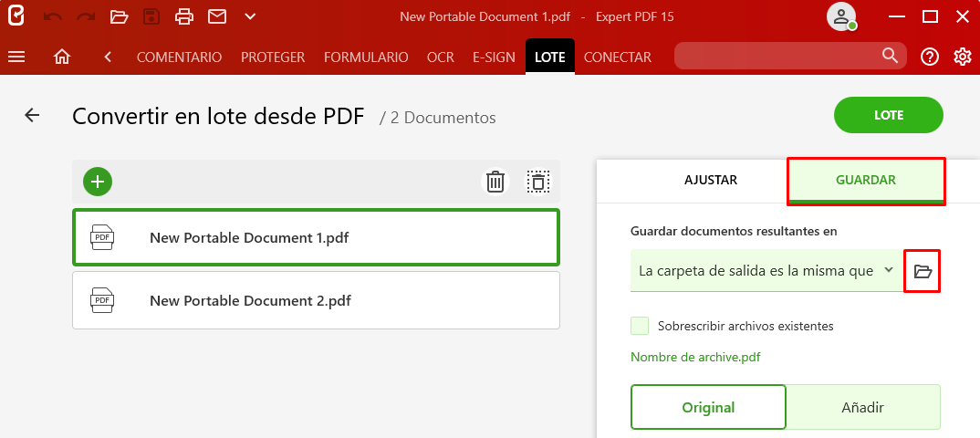Open the OCR ribbon tab
Image resolution: width=980 pixels, height=438 pixels.
[x=440, y=57]
